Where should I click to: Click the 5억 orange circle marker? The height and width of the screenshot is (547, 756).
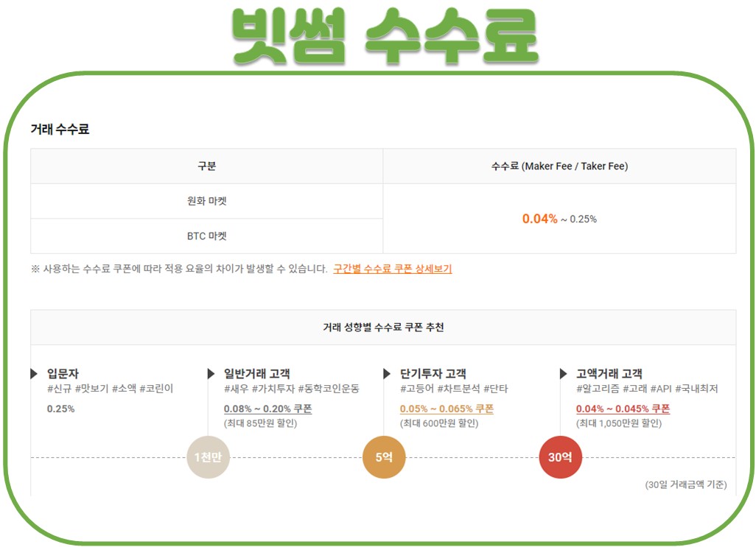click(x=385, y=457)
